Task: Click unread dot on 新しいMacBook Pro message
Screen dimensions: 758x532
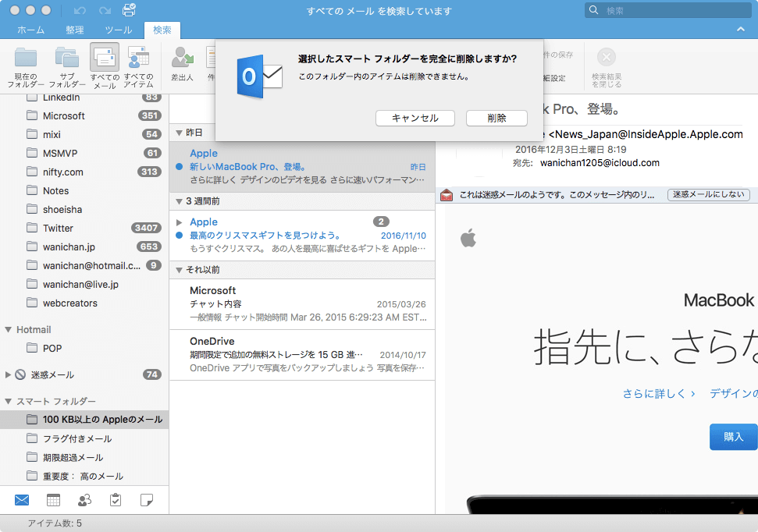Action: click(x=179, y=167)
